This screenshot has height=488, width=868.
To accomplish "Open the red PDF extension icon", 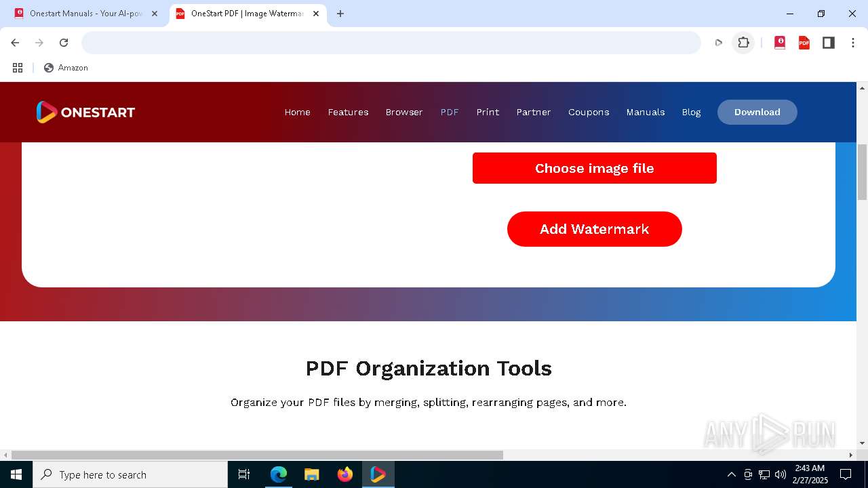I will coord(804,43).
